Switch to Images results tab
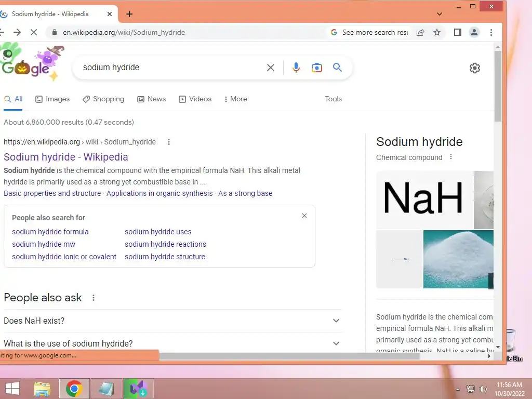 (52, 99)
